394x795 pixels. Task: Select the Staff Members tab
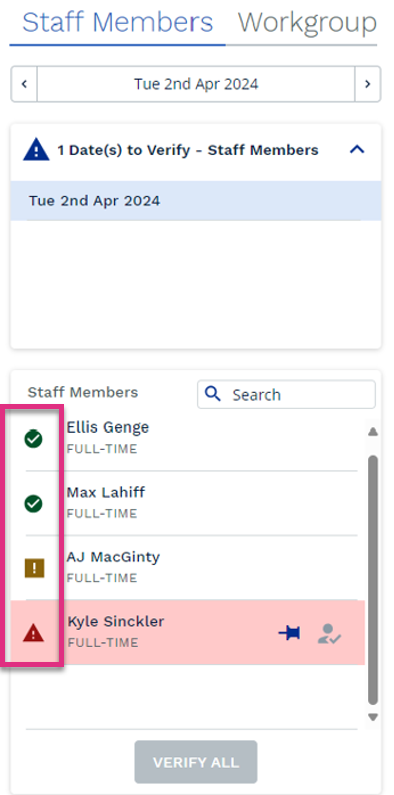coord(117,22)
